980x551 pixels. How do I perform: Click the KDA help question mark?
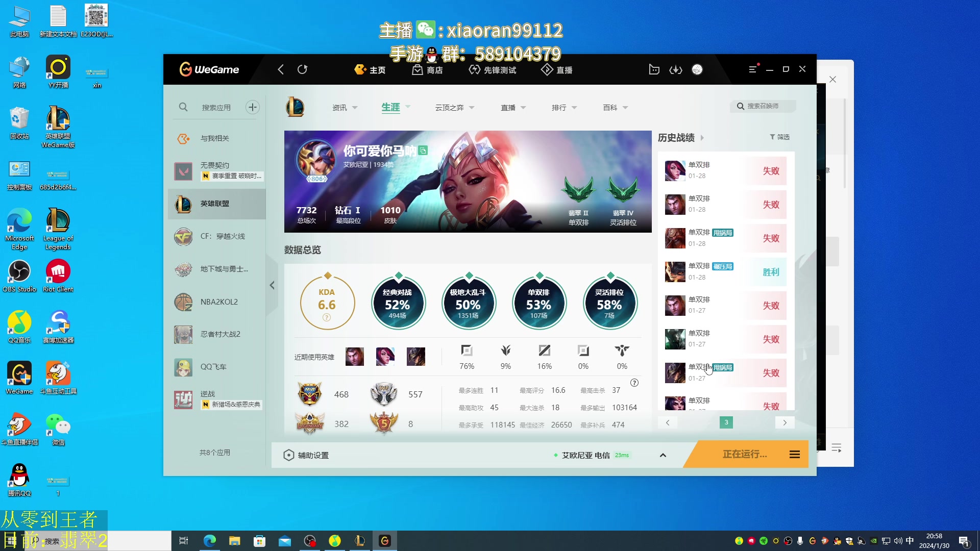(x=327, y=317)
